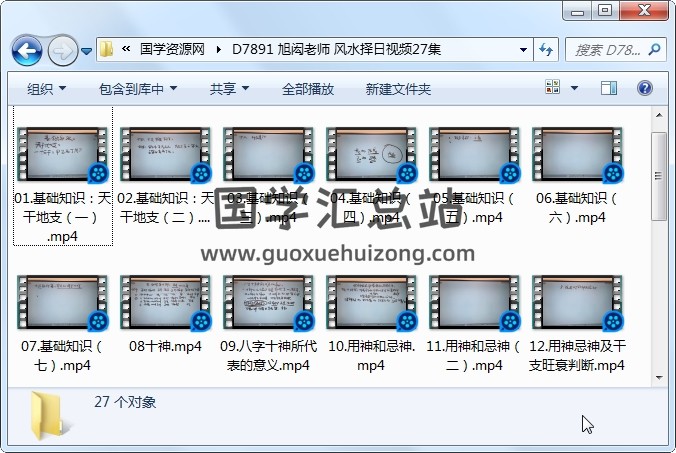Click file name 10.用神和忌神.mp4
Image resolution: width=676 pixels, height=453 pixels.
pos(372,356)
